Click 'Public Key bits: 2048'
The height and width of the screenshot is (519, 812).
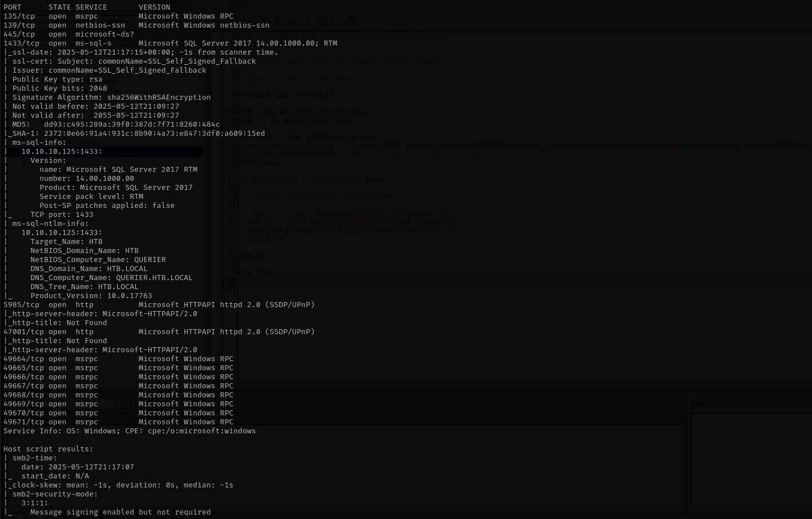coord(60,88)
